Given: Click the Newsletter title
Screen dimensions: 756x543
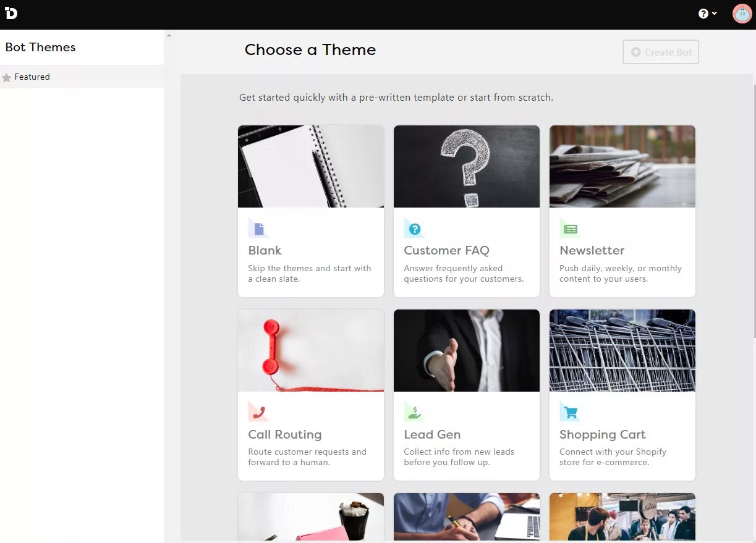Looking at the screenshot, I should [592, 250].
